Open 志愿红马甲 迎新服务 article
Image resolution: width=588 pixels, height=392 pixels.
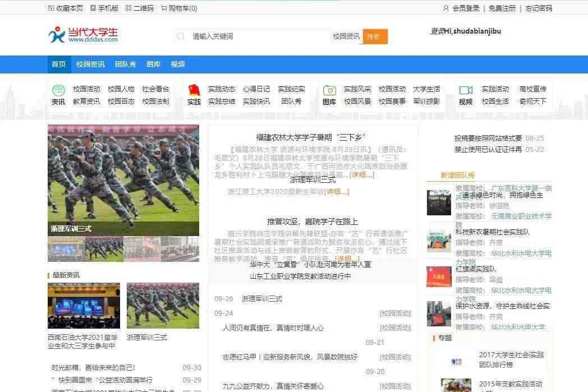click(290, 357)
